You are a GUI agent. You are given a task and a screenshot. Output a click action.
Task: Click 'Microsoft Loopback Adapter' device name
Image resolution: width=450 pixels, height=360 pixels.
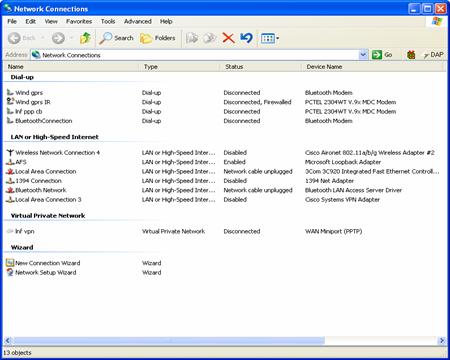click(x=343, y=162)
